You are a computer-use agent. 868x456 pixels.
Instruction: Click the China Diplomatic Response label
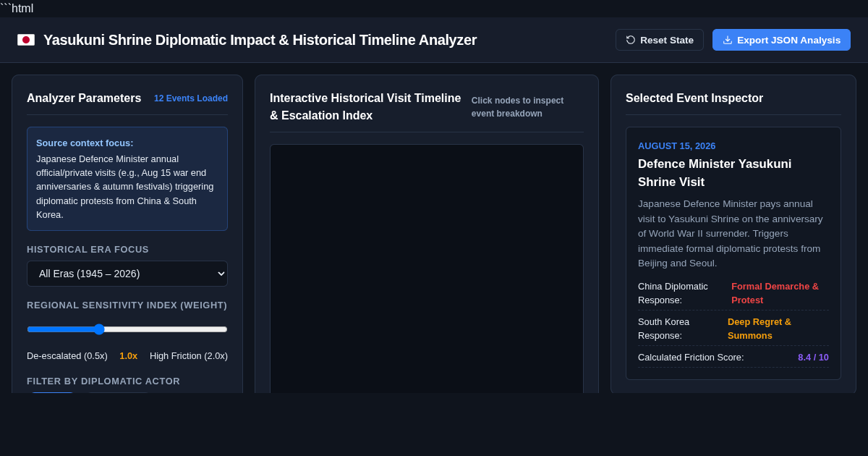click(673, 293)
